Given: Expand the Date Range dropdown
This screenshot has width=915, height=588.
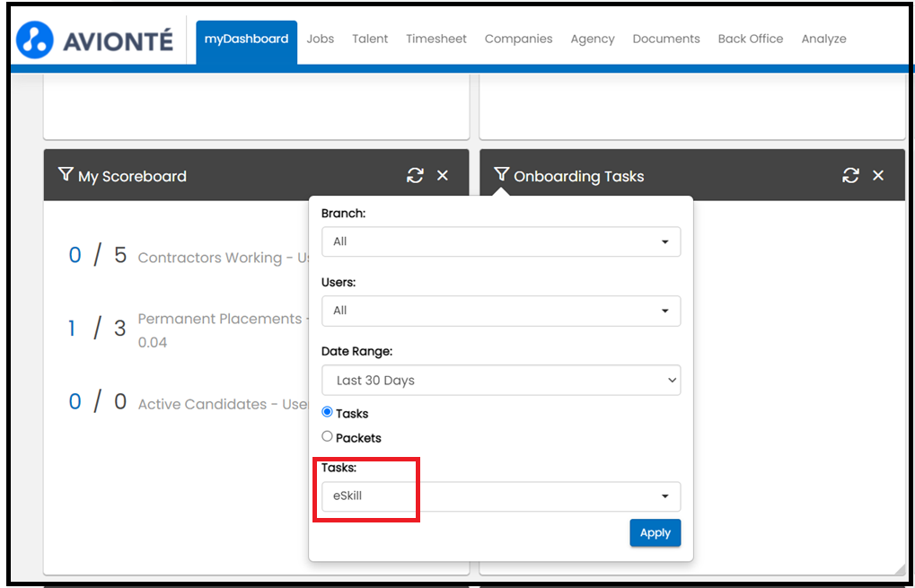Looking at the screenshot, I should (x=501, y=381).
